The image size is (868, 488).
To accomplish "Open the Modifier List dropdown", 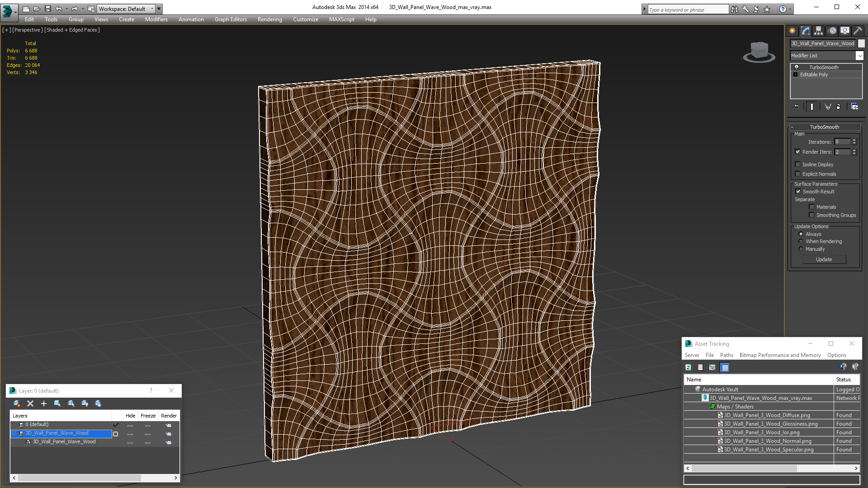I will pyautogui.click(x=859, y=56).
